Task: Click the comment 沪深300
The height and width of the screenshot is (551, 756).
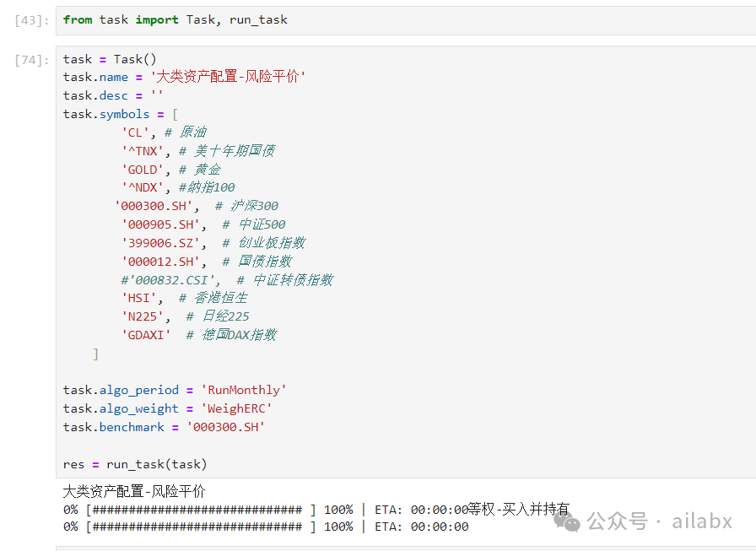Action: point(254,207)
